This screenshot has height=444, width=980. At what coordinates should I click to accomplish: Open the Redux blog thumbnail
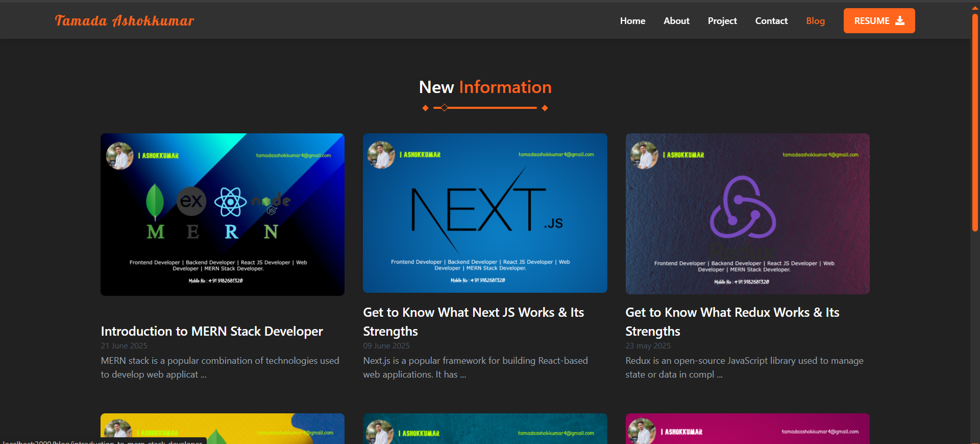click(747, 214)
